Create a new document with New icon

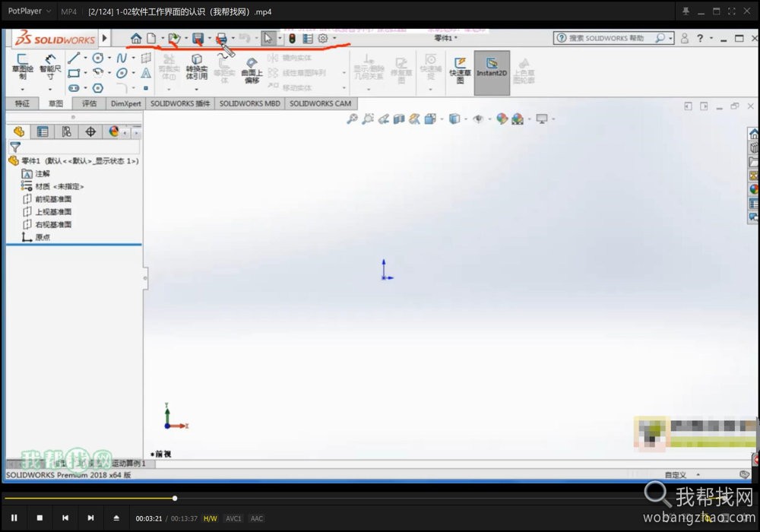click(152, 38)
